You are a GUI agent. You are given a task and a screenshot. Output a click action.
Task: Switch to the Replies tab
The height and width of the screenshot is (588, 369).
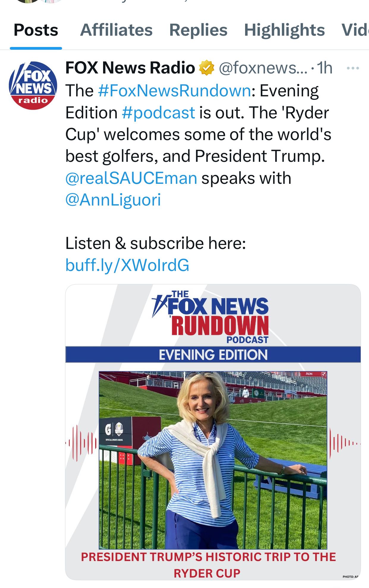pos(198,30)
